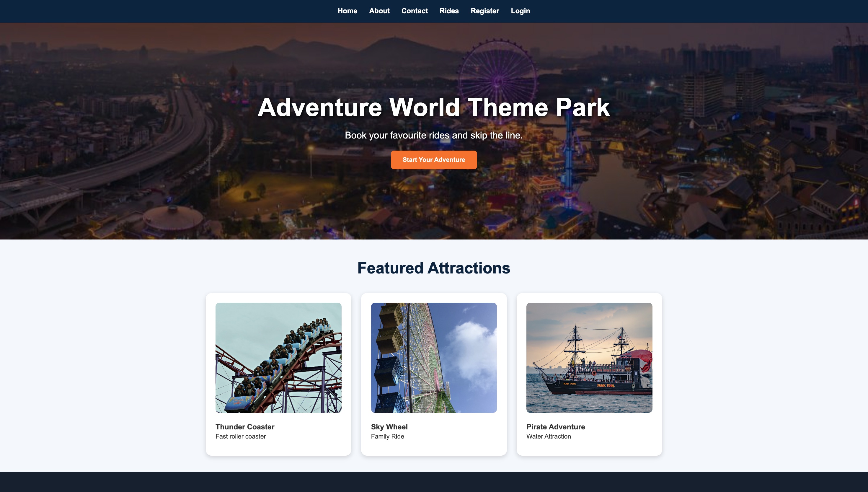Click the Start Your Adventure button
Screen dimensions: 868x492
434,160
